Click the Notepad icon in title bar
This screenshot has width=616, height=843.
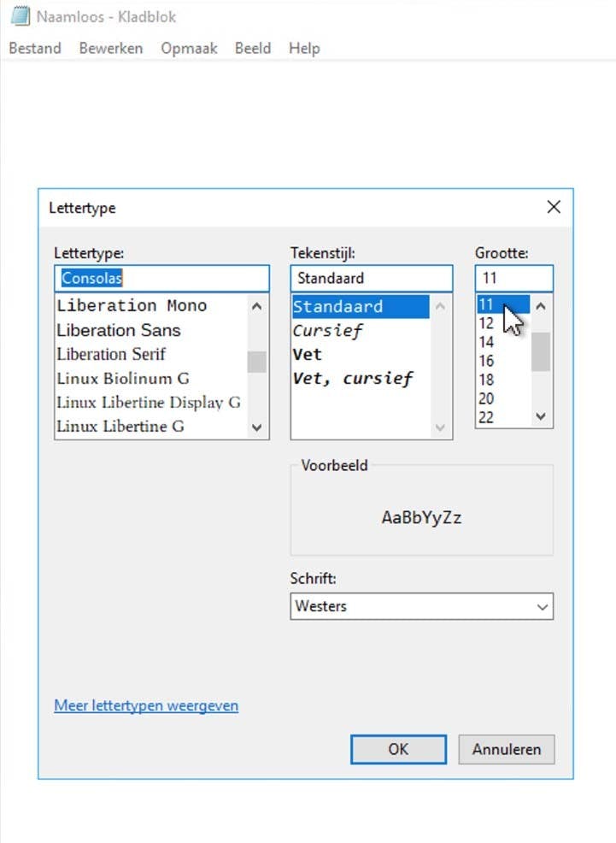pos(19,16)
